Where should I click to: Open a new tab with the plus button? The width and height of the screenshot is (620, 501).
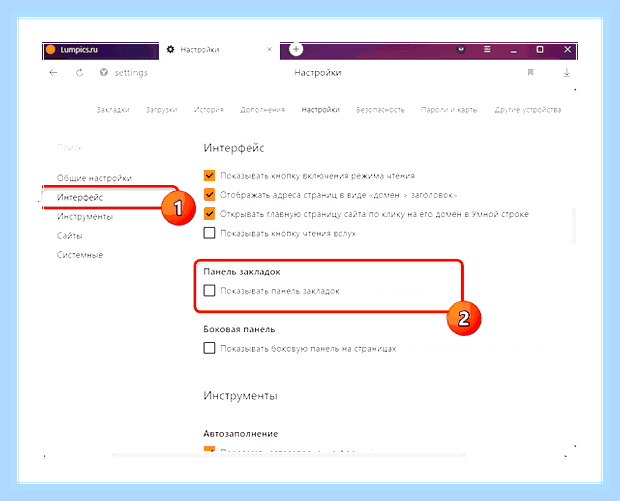[x=296, y=49]
